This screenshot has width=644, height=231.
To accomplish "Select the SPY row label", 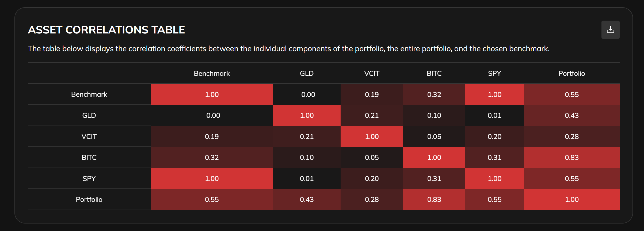I will 89,179.
